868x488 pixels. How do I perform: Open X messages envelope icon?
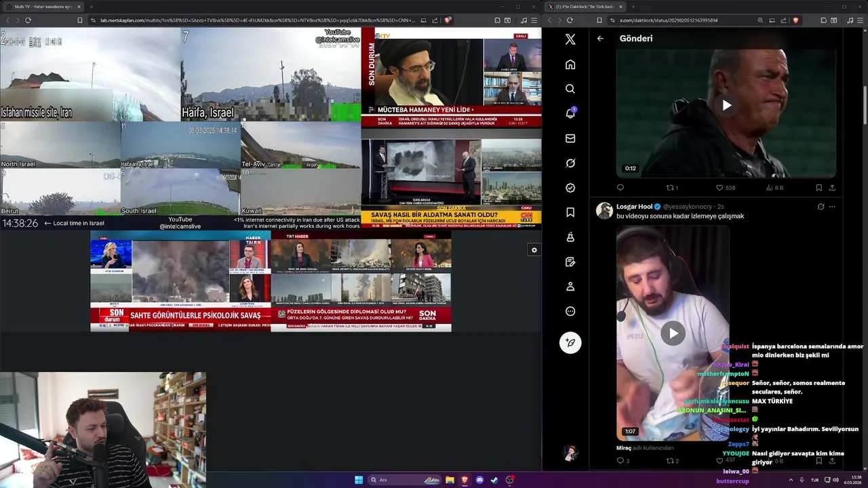[x=570, y=138]
